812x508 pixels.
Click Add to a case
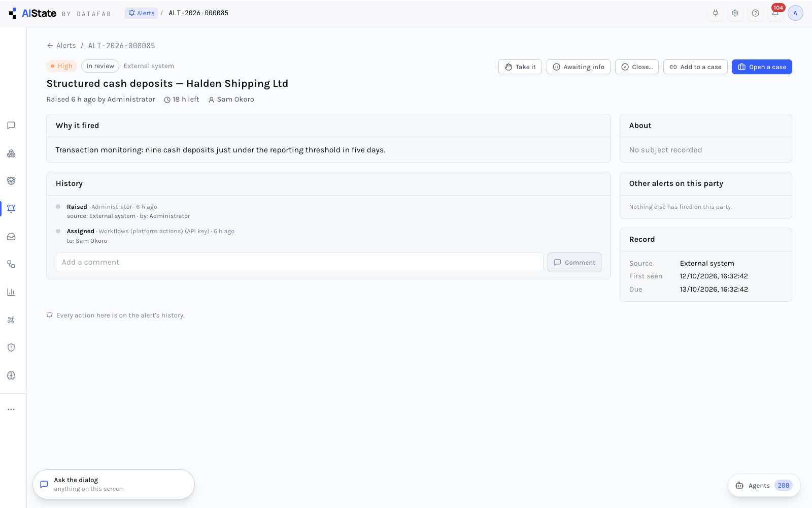point(695,67)
